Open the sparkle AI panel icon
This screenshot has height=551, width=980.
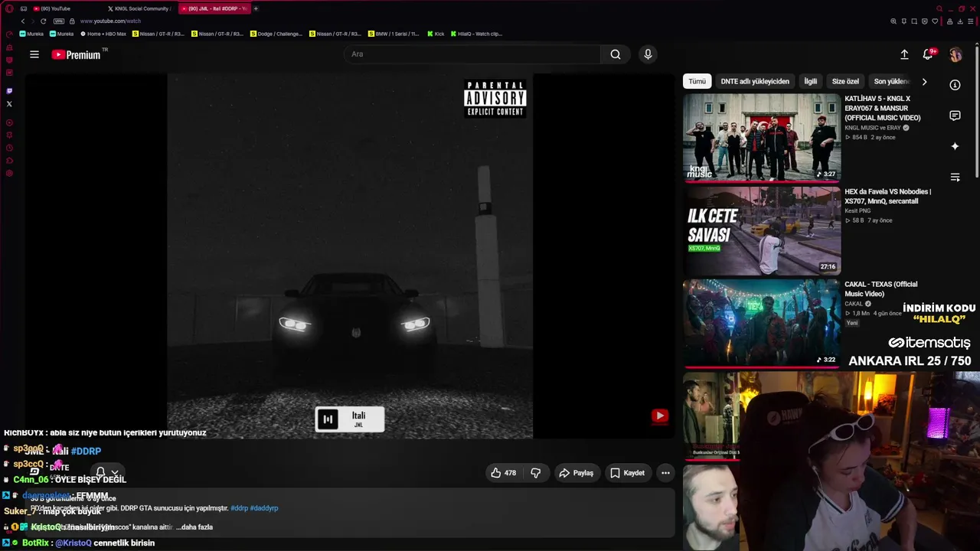coord(955,146)
